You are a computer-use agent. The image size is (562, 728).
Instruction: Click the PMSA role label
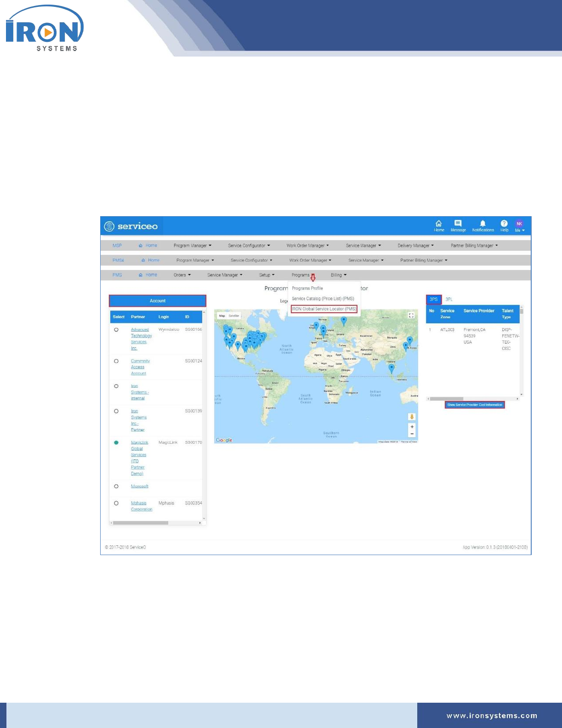coord(118,260)
